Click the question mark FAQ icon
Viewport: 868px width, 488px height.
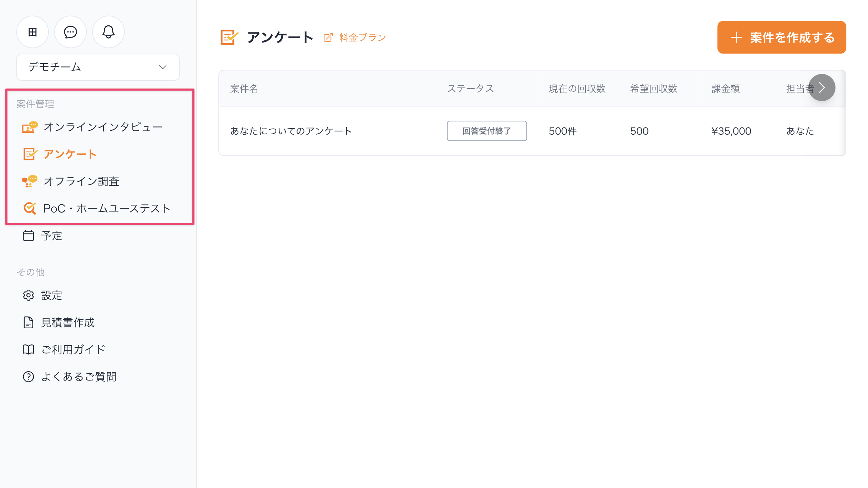pyautogui.click(x=29, y=377)
